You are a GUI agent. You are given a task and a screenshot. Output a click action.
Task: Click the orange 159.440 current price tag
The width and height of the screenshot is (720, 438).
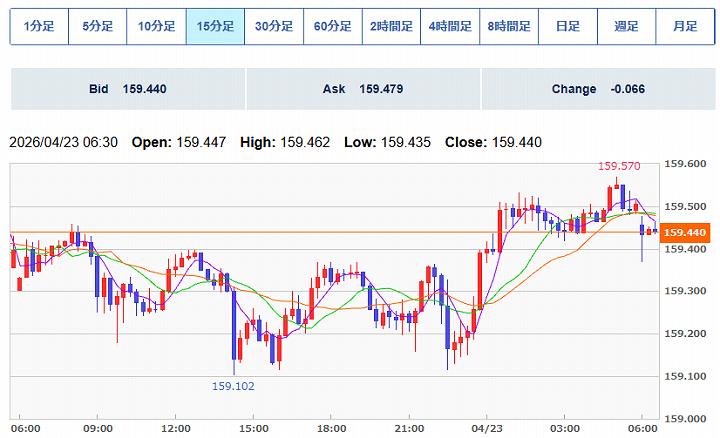pyautogui.click(x=685, y=232)
